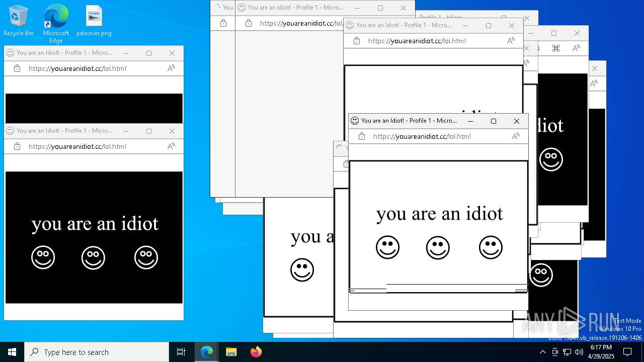The height and width of the screenshot is (362, 644).
Task: Click Read aloud in the window behind the front one
Action: [x=511, y=41]
